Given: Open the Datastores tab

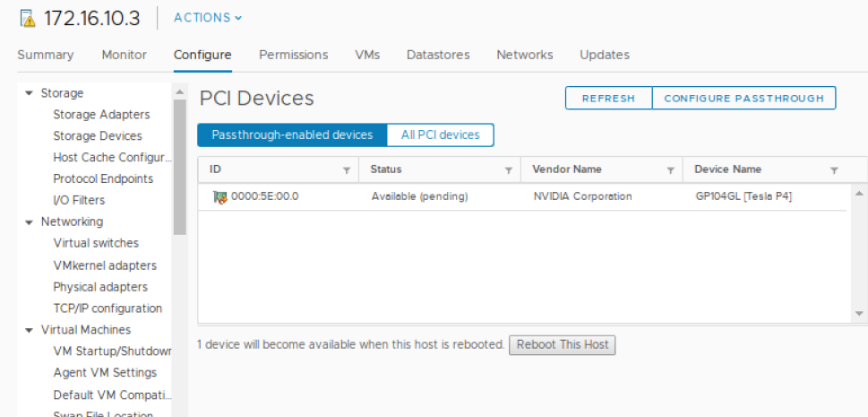Looking at the screenshot, I should [x=438, y=55].
